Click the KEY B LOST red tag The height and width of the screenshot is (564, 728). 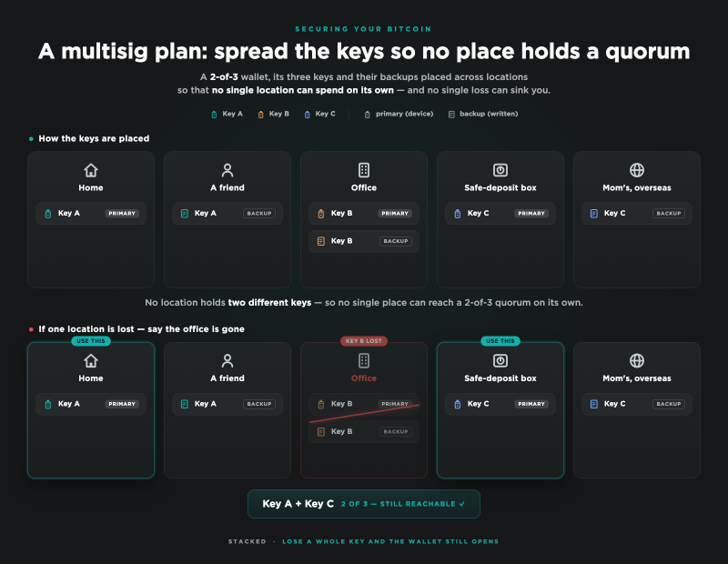pyautogui.click(x=363, y=341)
